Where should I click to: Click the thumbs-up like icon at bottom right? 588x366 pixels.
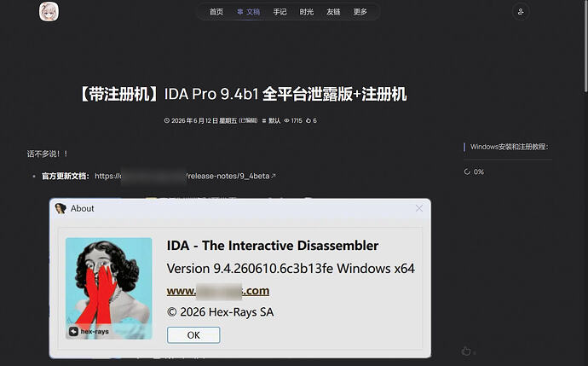click(466, 351)
